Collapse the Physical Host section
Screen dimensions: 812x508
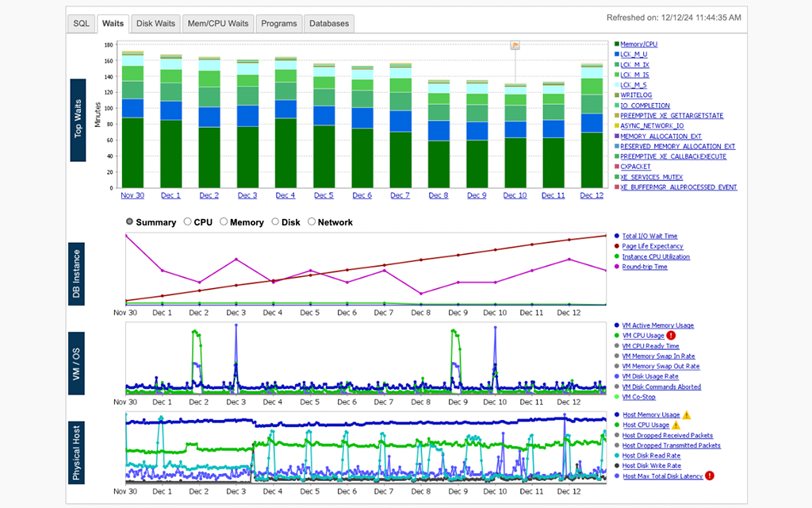pyautogui.click(x=77, y=452)
